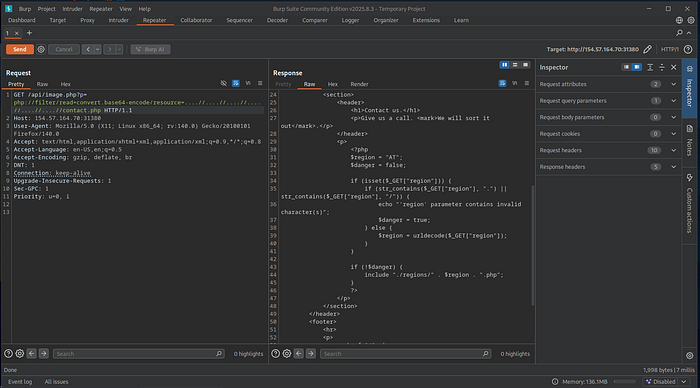Select the request Raw view tab
700x388 pixels.
point(42,84)
